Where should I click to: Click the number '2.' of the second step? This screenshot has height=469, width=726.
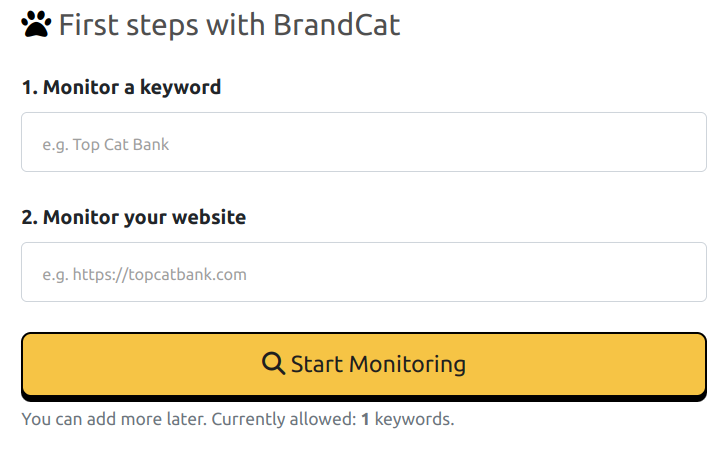30,218
